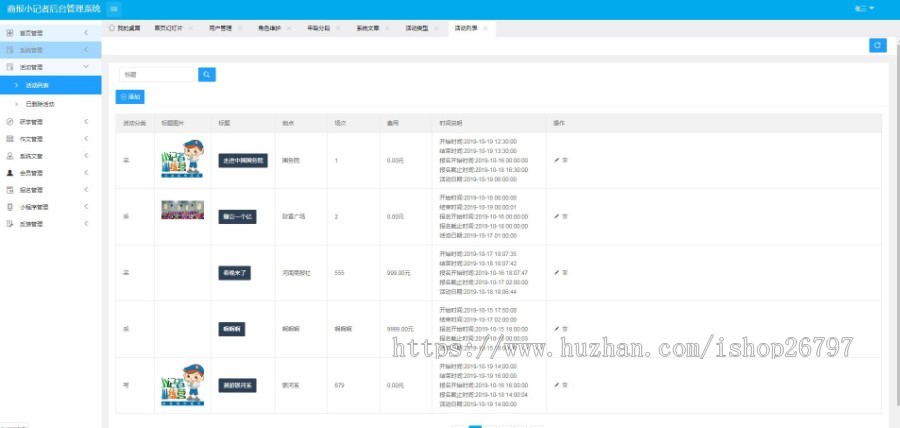Close the 首页幻灯片 tab
Image resolution: width=900 pixels, height=428 pixels.
pos(191,28)
